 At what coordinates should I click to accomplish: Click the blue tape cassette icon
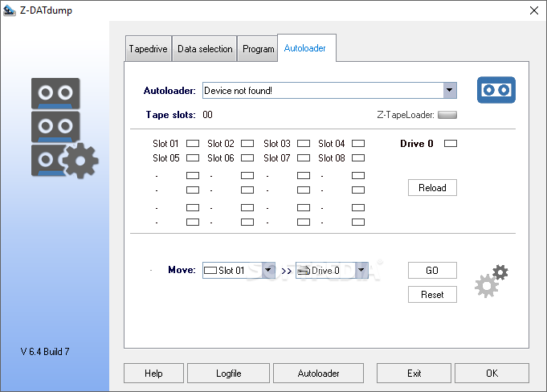point(496,90)
